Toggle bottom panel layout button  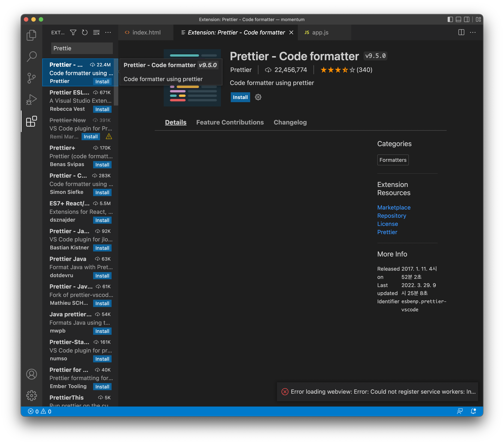[x=458, y=20]
